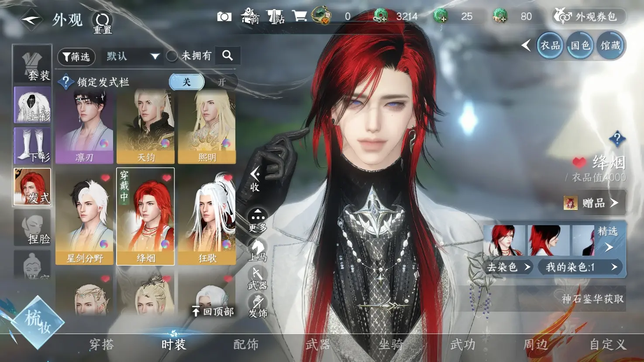644x362 pixels.
Task: Switch to the 周边 bottom tab
Action: (x=535, y=345)
